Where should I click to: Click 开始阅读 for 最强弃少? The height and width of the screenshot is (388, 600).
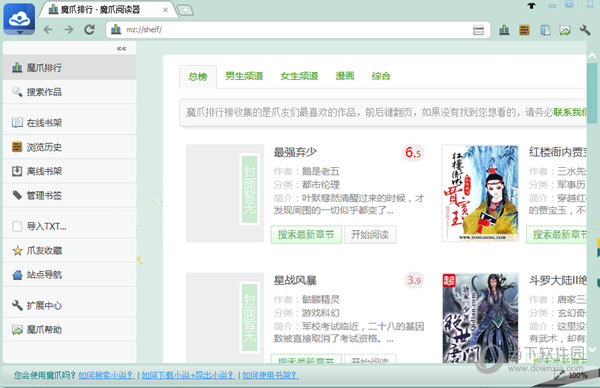click(x=370, y=234)
